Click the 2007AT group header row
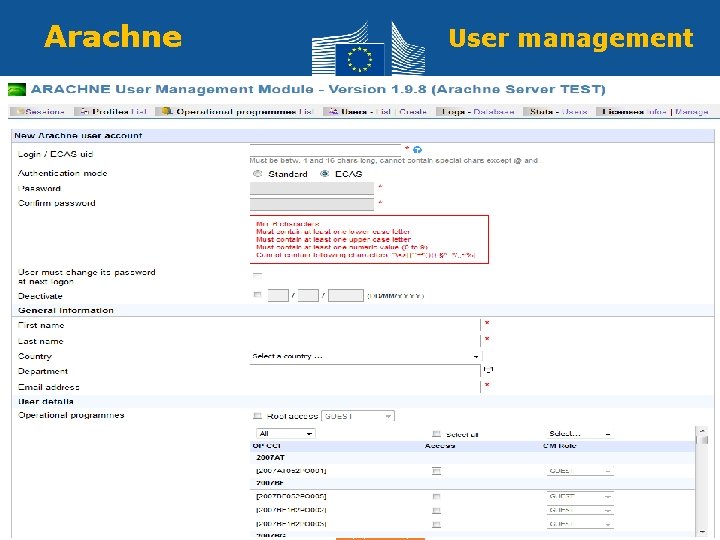The width and height of the screenshot is (720, 540). (x=473, y=457)
